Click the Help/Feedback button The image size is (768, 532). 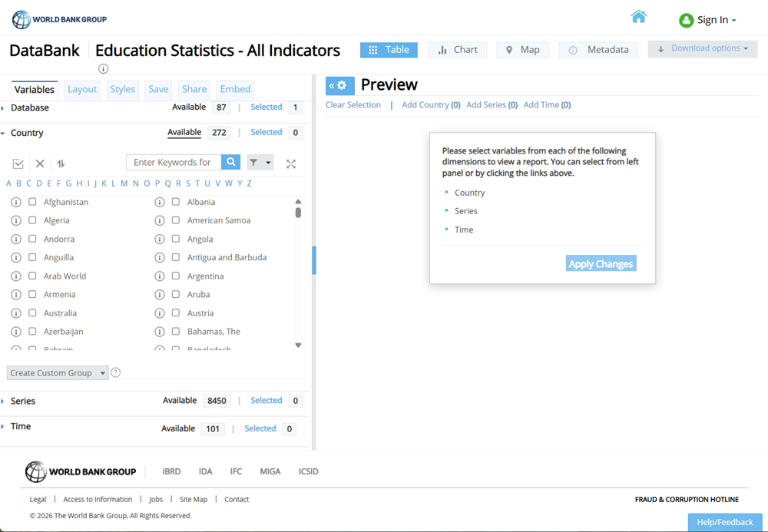[725, 522]
